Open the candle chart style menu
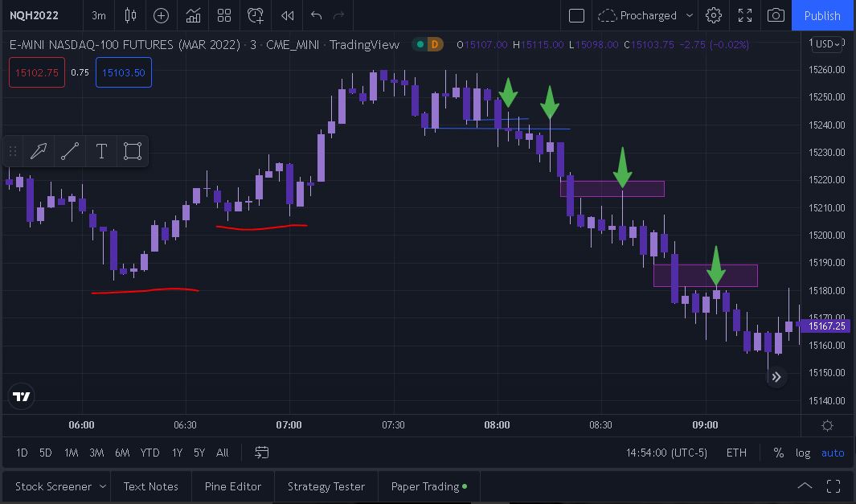Image resolution: width=856 pixels, height=504 pixels. pos(130,15)
